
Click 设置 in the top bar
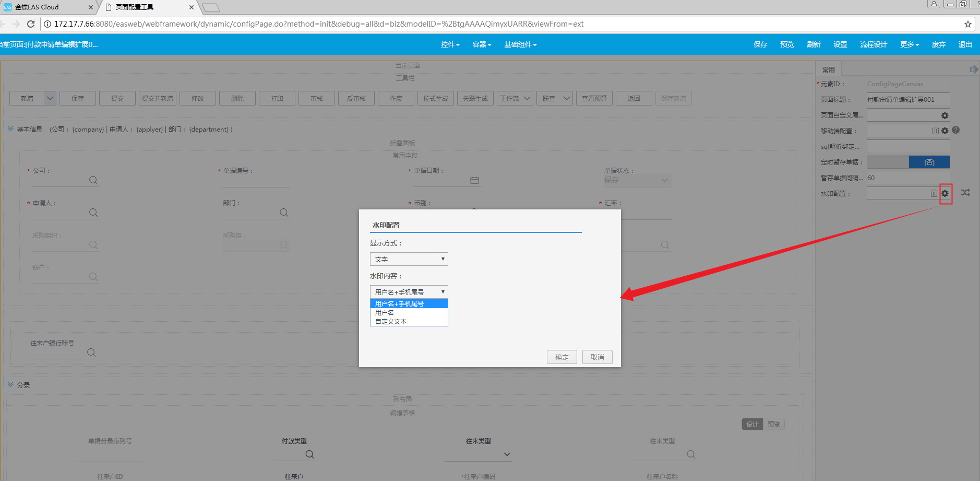(840, 45)
